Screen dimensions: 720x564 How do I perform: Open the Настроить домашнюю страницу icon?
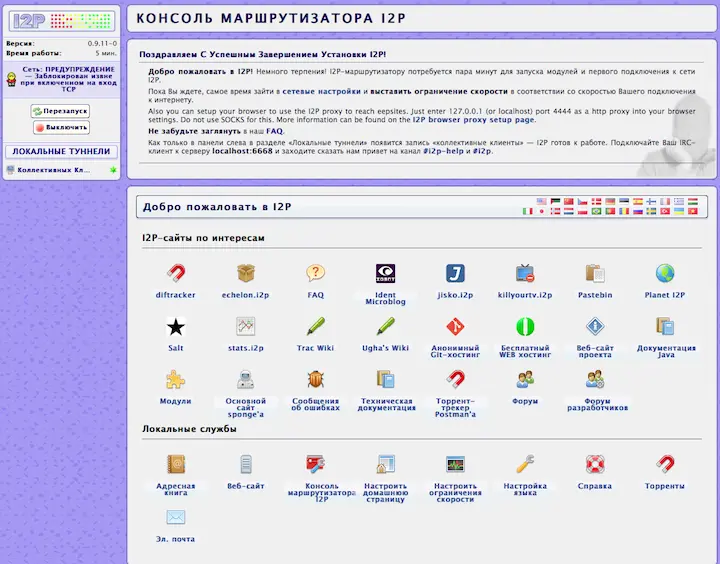[x=385, y=464]
